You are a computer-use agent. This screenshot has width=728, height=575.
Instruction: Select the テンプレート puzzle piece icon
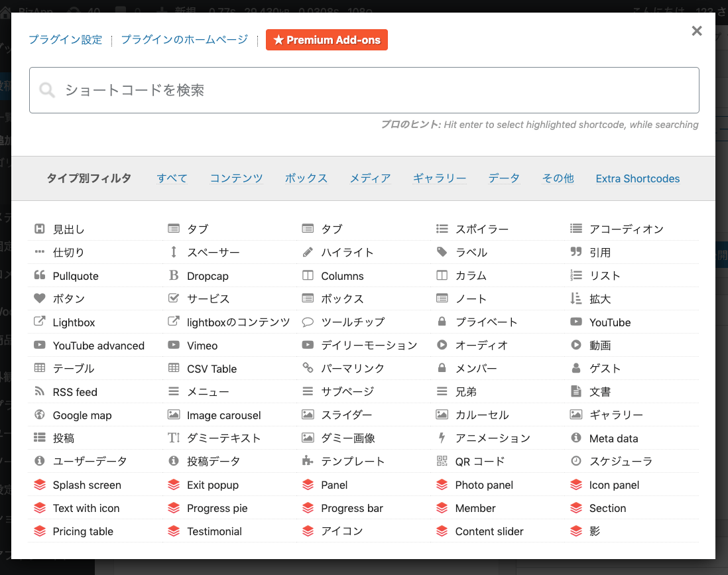tap(308, 461)
